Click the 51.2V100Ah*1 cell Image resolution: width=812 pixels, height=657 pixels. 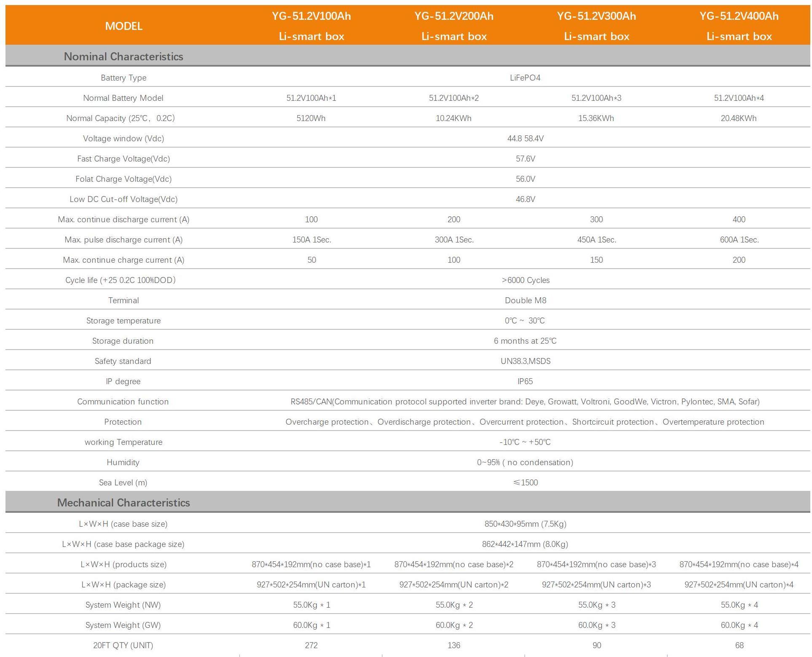coord(311,98)
